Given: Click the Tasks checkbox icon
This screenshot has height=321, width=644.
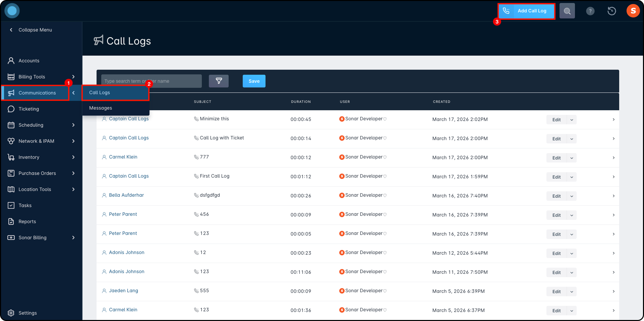Looking at the screenshot, I should pos(11,205).
